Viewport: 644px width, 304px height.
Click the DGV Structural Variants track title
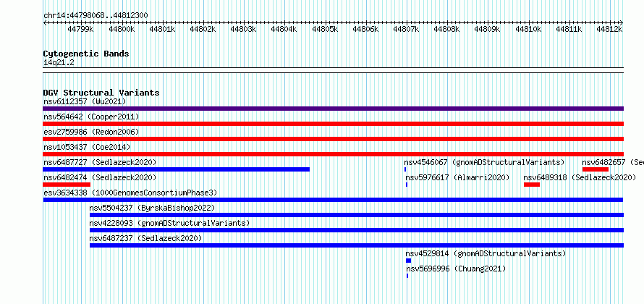tap(101, 93)
